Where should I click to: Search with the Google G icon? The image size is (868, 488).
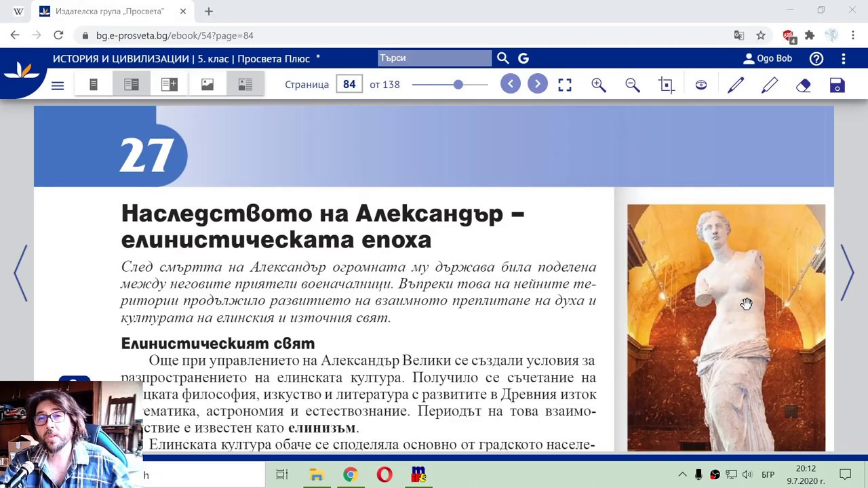[x=524, y=58]
